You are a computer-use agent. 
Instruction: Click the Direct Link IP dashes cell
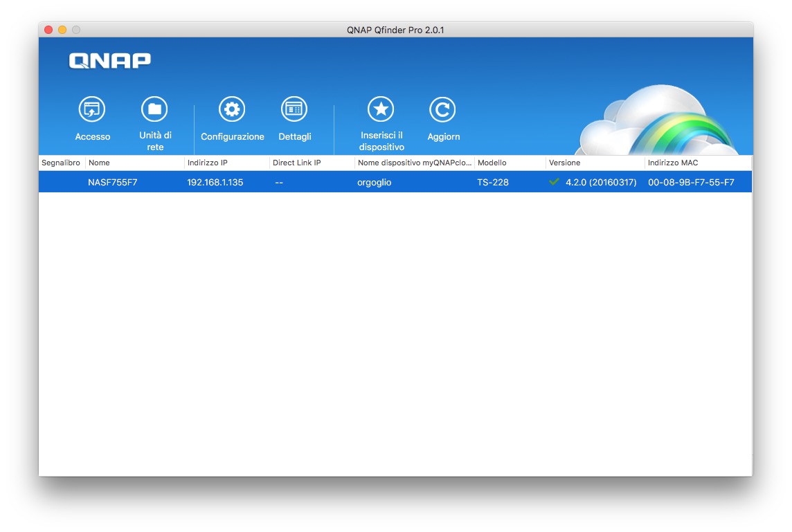(279, 182)
